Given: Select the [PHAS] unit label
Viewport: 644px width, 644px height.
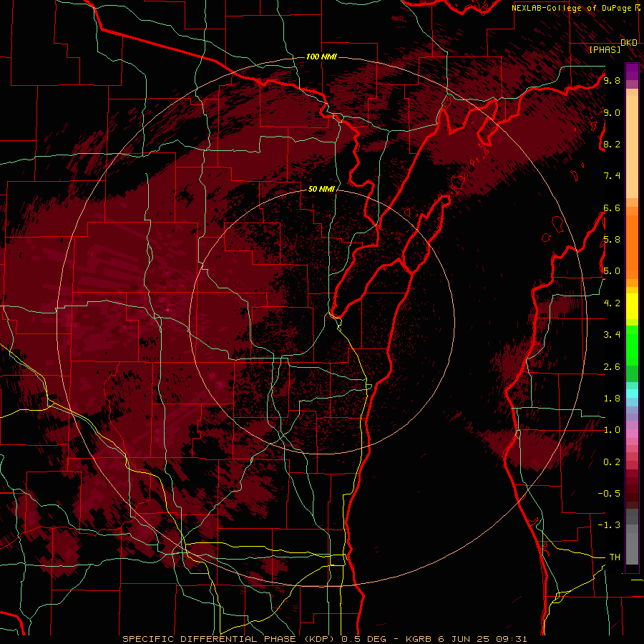Looking at the screenshot, I should point(605,49).
